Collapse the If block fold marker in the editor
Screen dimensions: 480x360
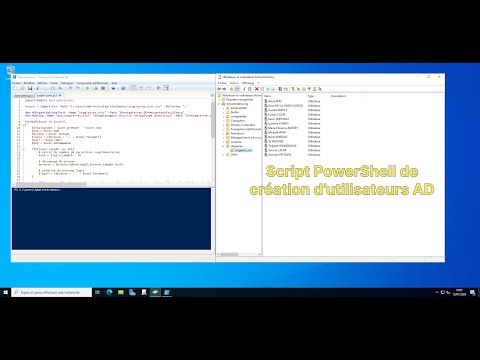pyautogui.click(x=23, y=149)
